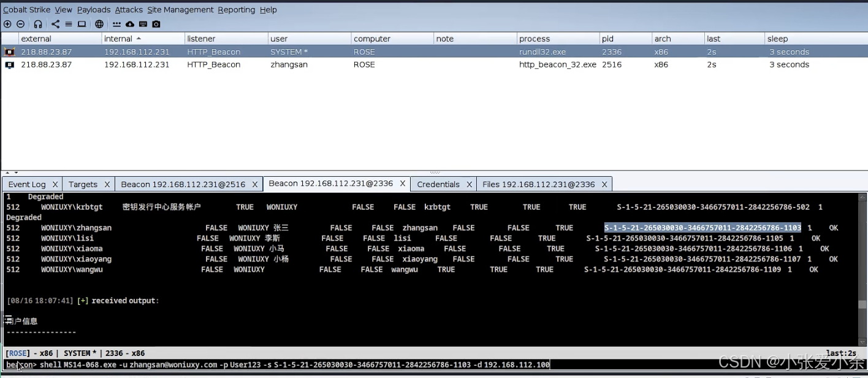Open keystrokes via keyboard icon
Viewport: 868px width, 378px height.
[x=143, y=24]
